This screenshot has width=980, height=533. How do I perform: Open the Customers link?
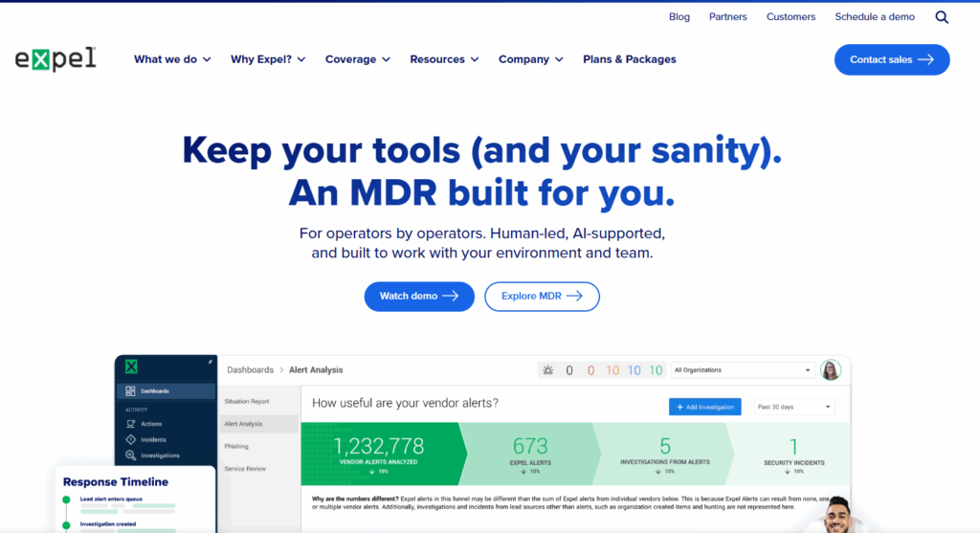[791, 17]
